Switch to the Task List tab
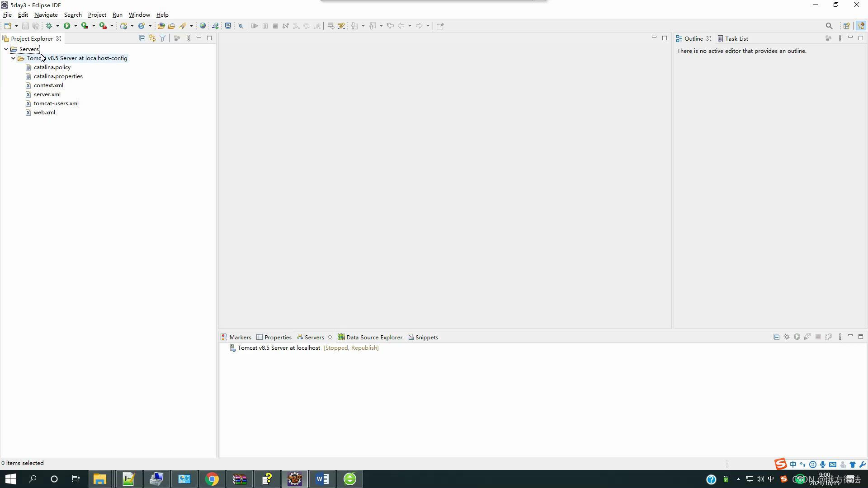 click(x=733, y=38)
